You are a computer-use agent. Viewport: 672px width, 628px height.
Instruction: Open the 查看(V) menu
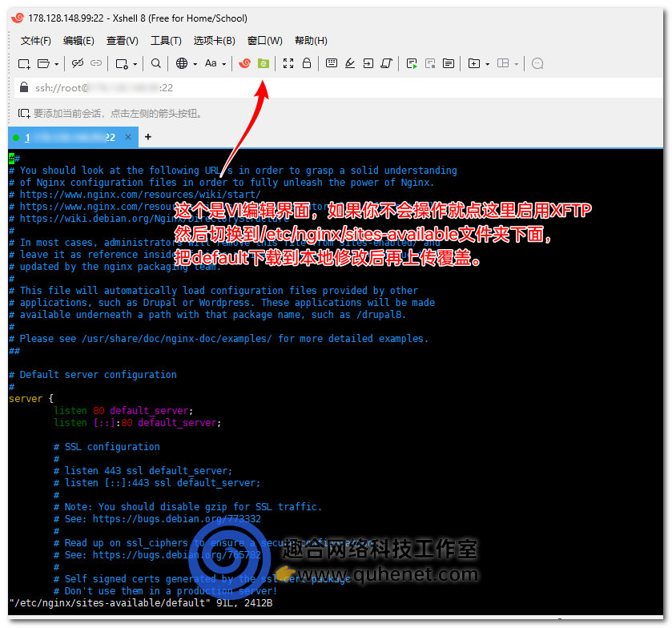122,41
